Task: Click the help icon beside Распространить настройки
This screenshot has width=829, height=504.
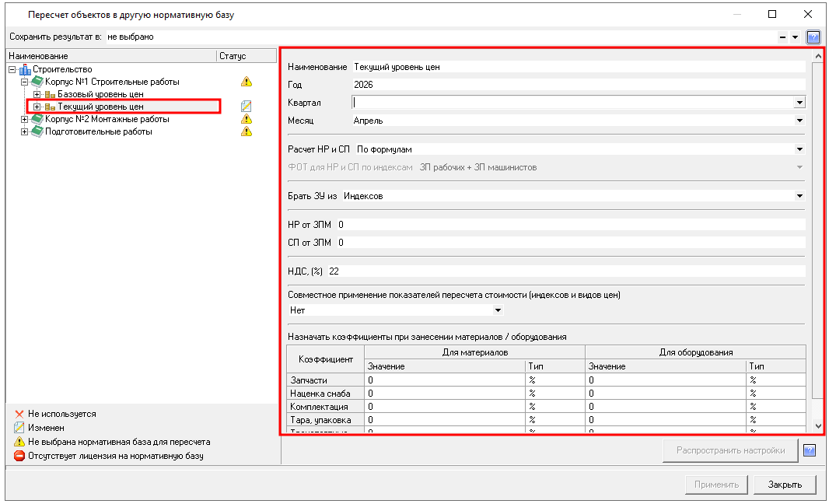Action: (x=810, y=450)
